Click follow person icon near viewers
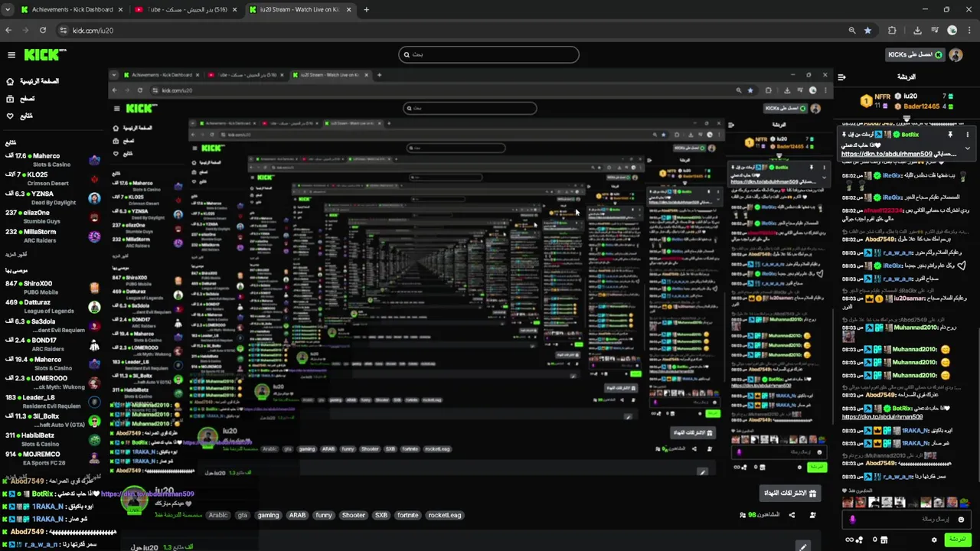980x551 pixels. [812, 515]
